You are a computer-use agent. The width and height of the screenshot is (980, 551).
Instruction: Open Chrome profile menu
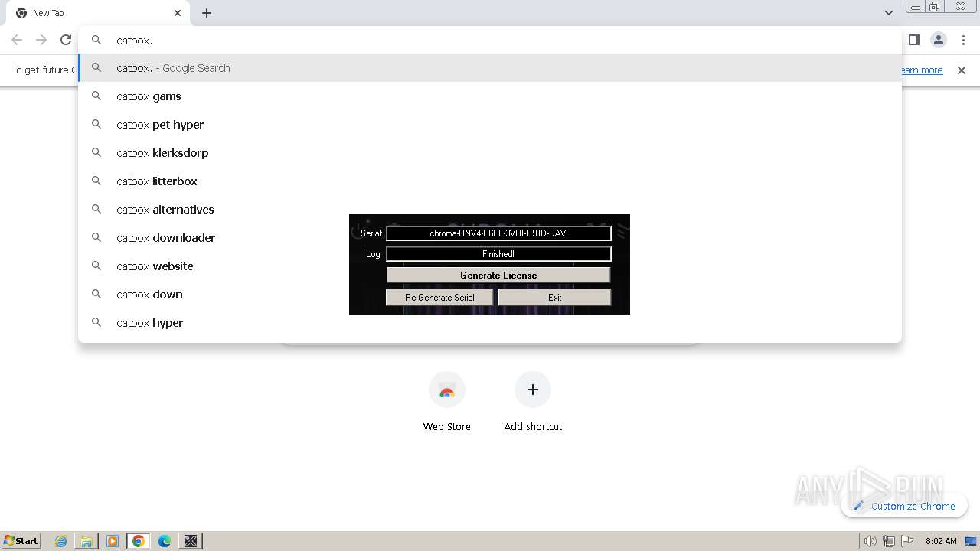[x=939, y=40]
